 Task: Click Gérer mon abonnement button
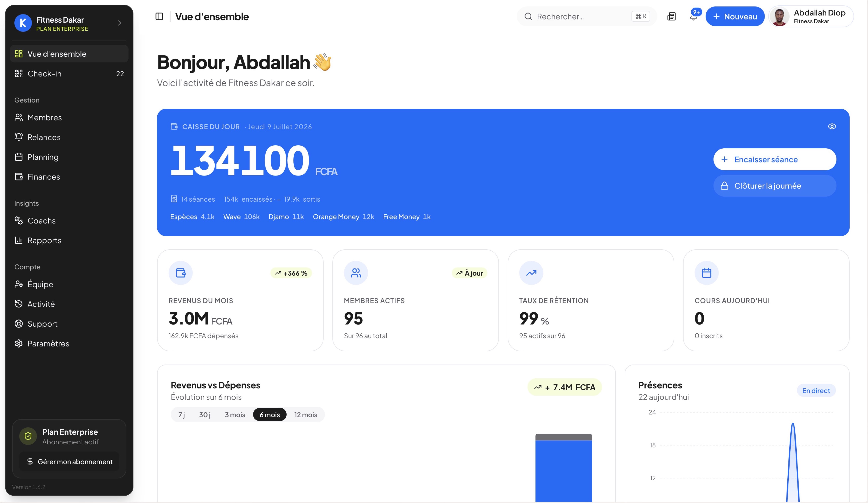click(69, 462)
